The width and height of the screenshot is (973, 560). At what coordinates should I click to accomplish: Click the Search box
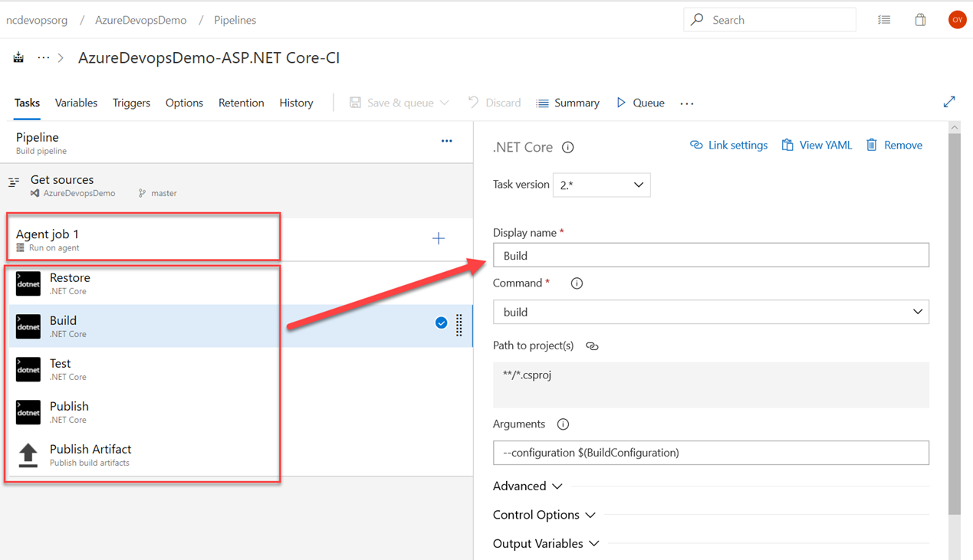click(x=770, y=20)
